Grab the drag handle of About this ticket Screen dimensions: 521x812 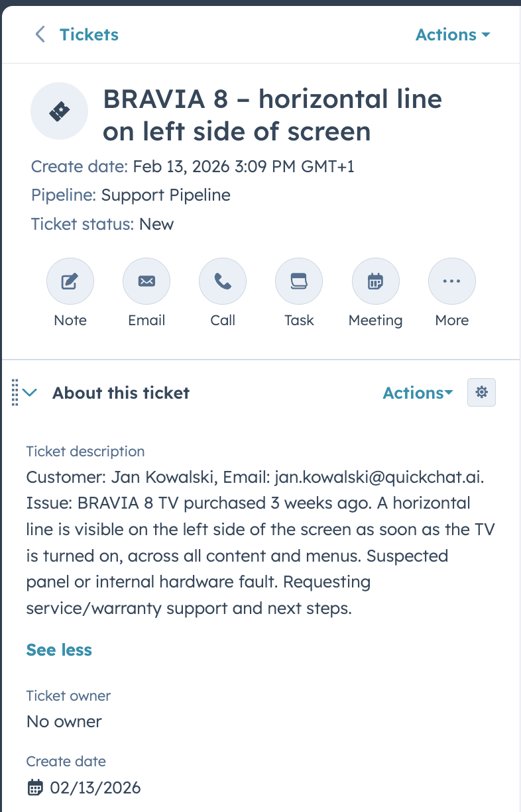15,392
